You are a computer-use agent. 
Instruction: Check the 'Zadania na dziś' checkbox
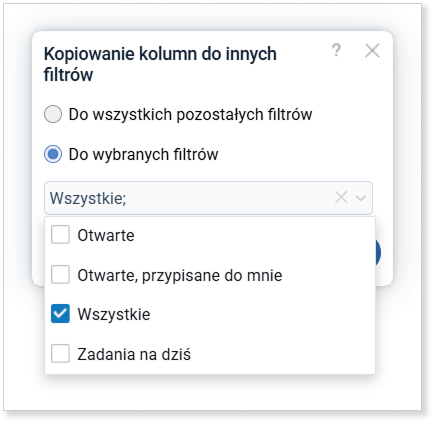pyautogui.click(x=60, y=353)
